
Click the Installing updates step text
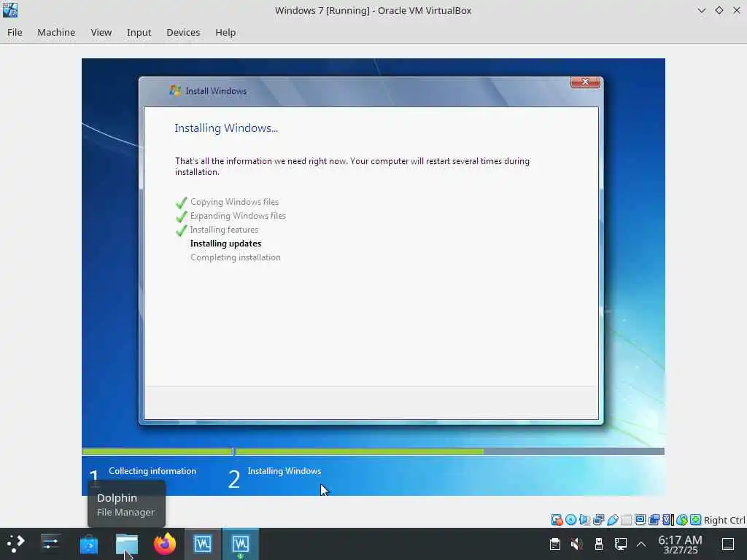pos(226,244)
